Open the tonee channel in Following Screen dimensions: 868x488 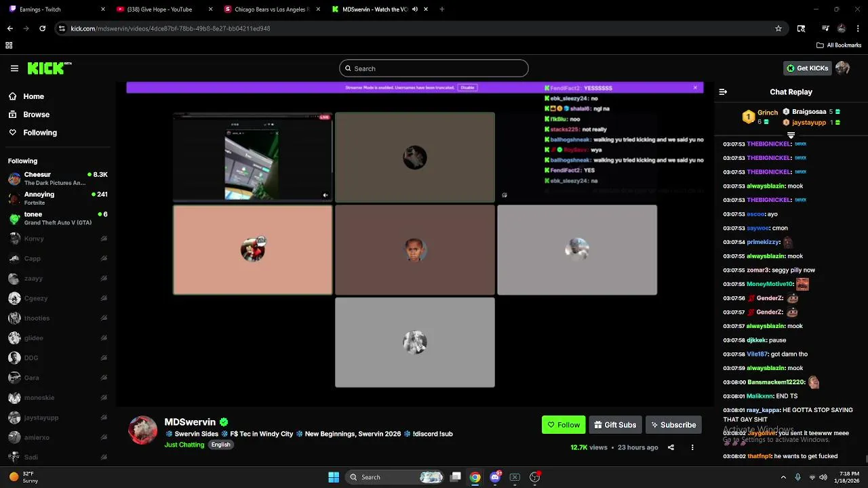pos(58,218)
